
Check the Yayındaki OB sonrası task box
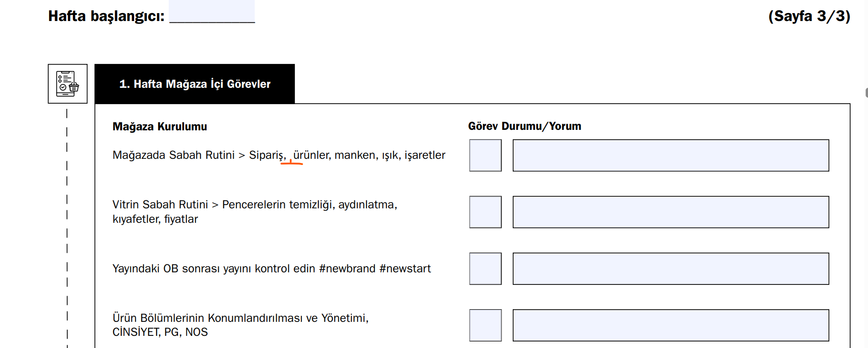[485, 269]
